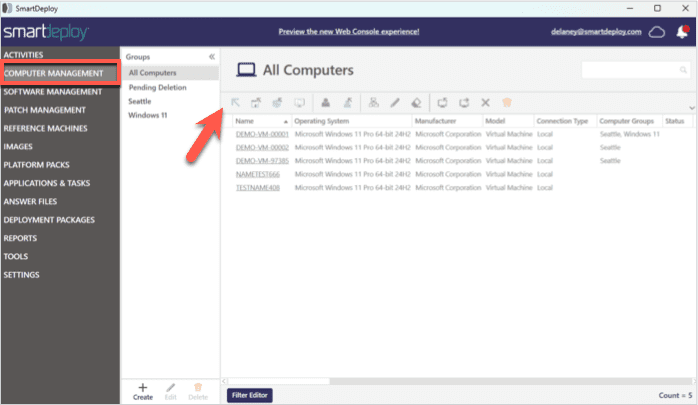This screenshot has width=698, height=405.
Task: Sort by the Model column header
Action: [508, 121]
